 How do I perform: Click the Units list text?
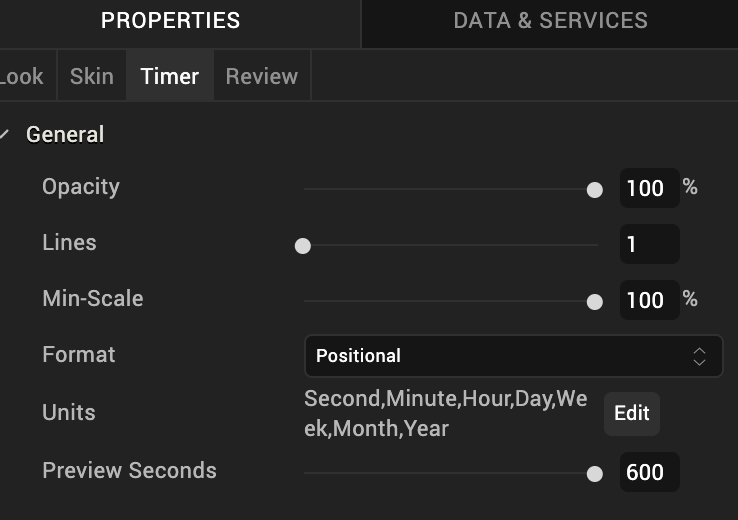click(445, 413)
